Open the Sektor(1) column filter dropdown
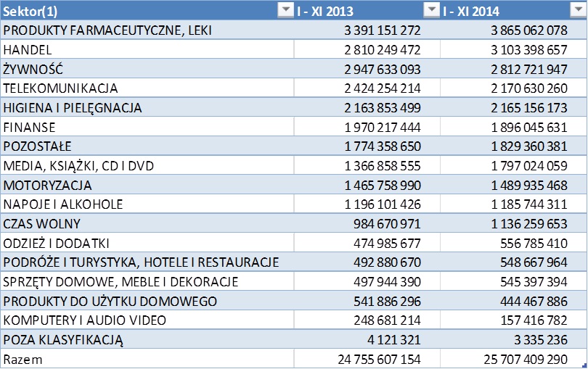The width and height of the screenshot is (588, 369). click(285, 10)
